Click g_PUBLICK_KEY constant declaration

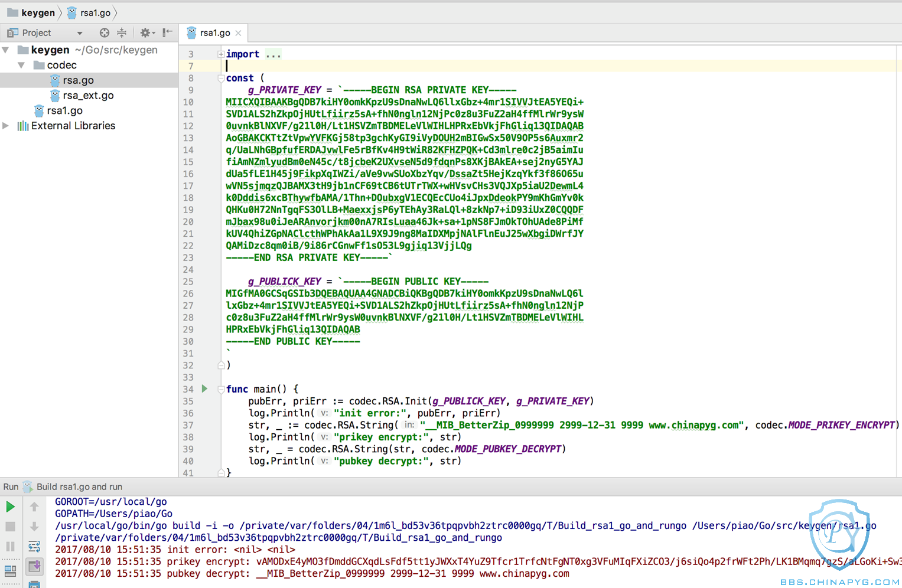click(x=285, y=281)
